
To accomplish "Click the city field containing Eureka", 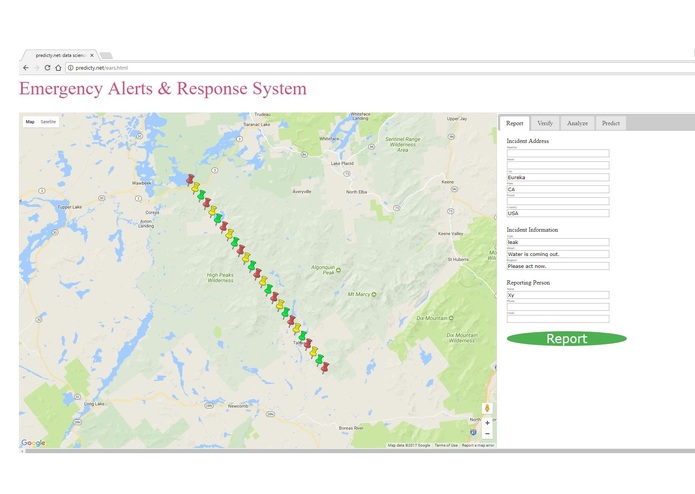I will tap(558, 177).
